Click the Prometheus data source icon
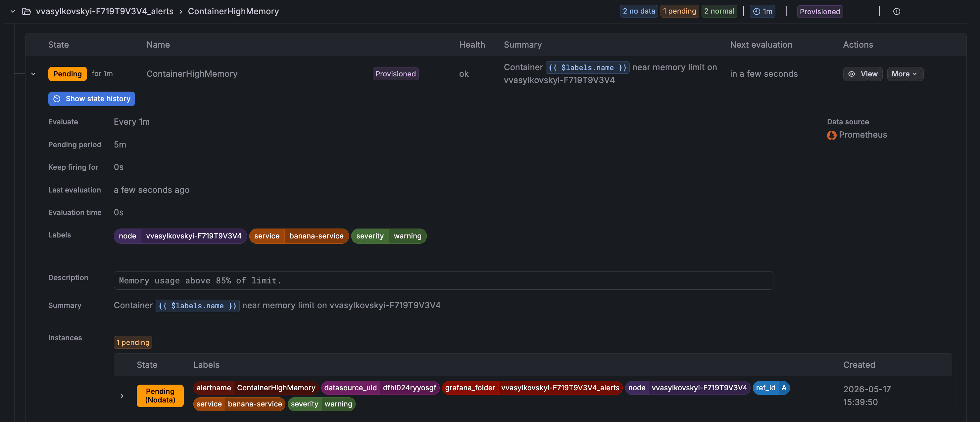Screen dimensions: 980x422 (x=832, y=135)
